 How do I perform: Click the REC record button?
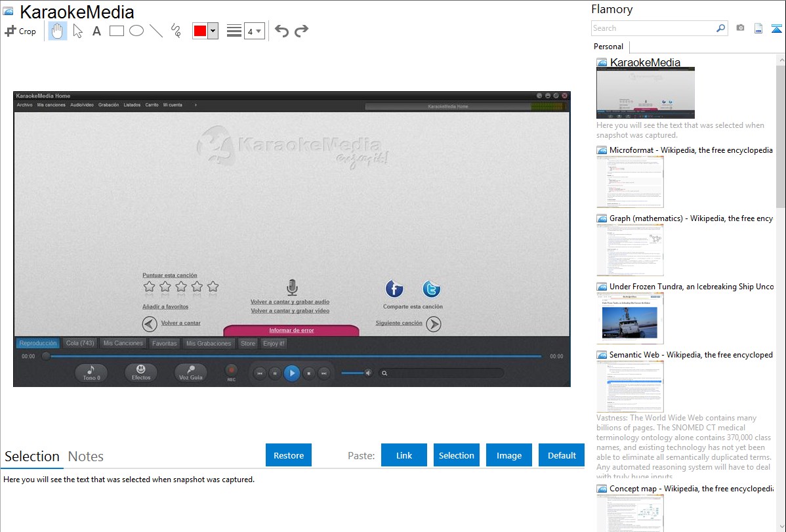(231, 371)
